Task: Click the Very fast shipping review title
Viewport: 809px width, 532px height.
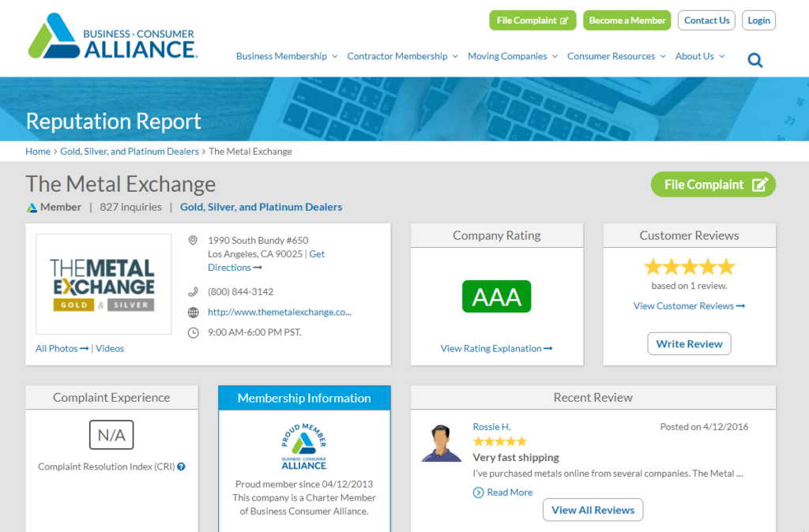Action: coord(516,458)
